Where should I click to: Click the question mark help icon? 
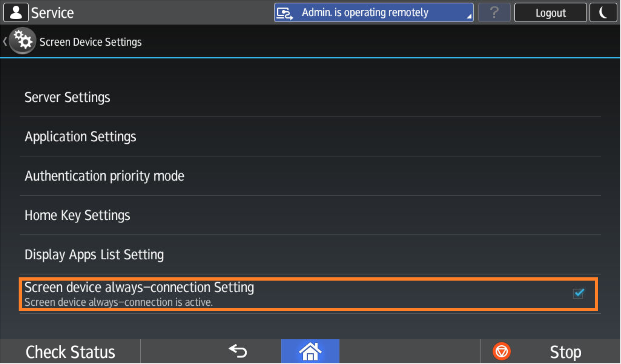coord(494,13)
